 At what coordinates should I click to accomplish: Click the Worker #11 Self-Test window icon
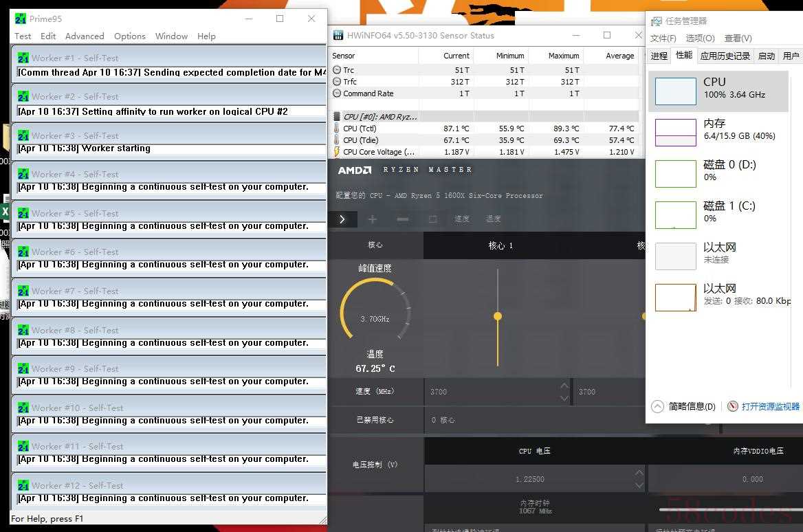(x=23, y=447)
